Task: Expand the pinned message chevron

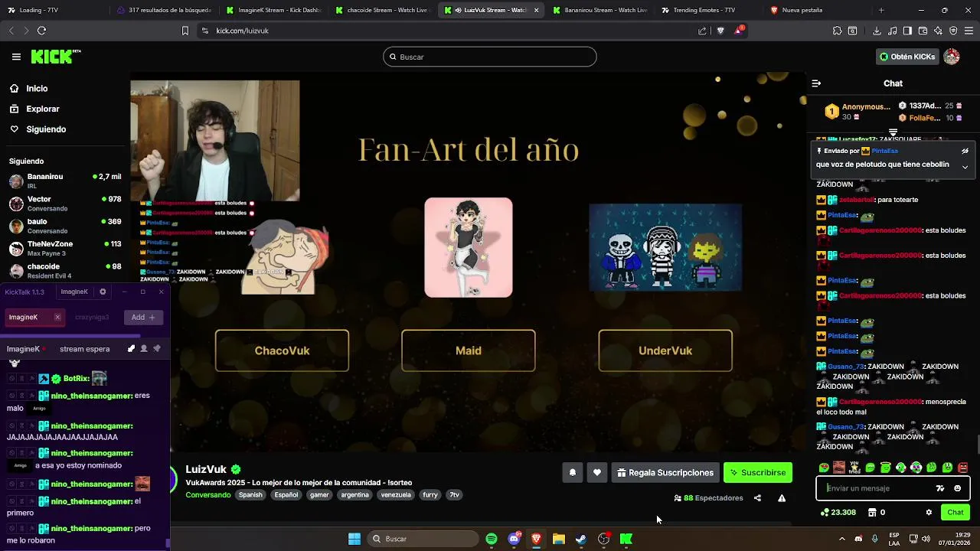Action: (965, 166)
